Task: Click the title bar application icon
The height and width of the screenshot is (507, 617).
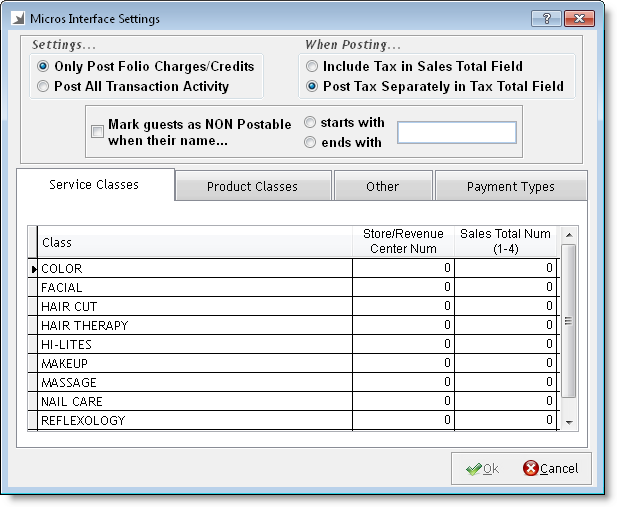Action: tap(18, 19)
